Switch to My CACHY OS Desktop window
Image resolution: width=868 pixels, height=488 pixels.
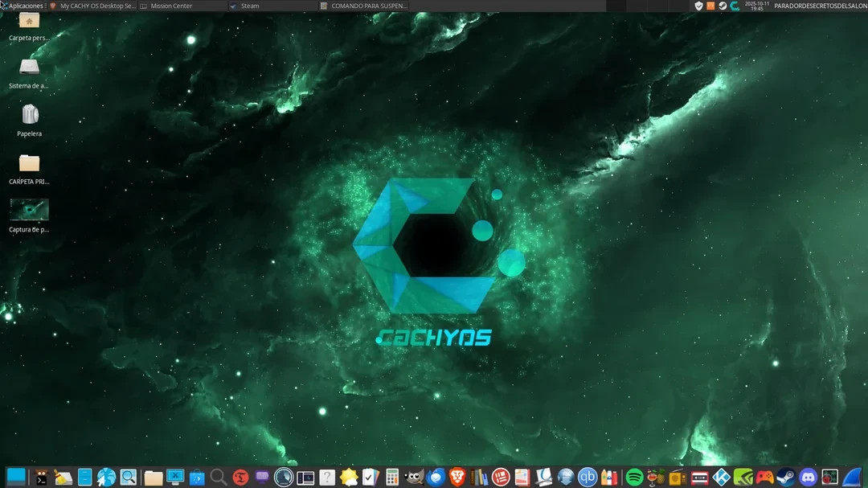coord(93,6)
